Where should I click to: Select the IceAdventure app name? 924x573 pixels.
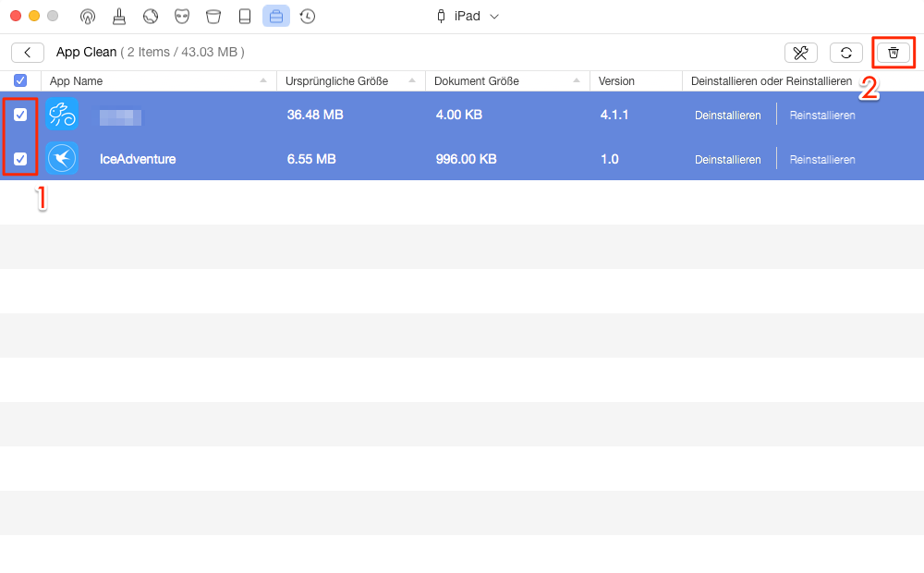[x=138, y=159]
